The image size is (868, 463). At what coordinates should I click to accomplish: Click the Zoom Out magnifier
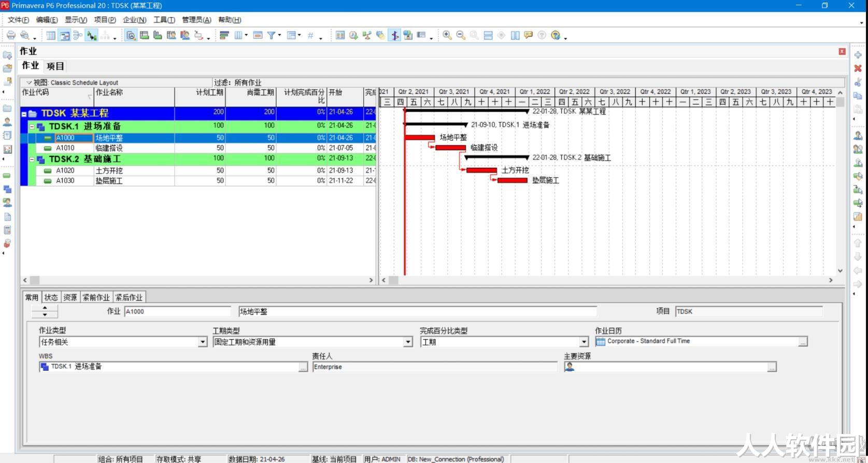(x=460, y=35)
